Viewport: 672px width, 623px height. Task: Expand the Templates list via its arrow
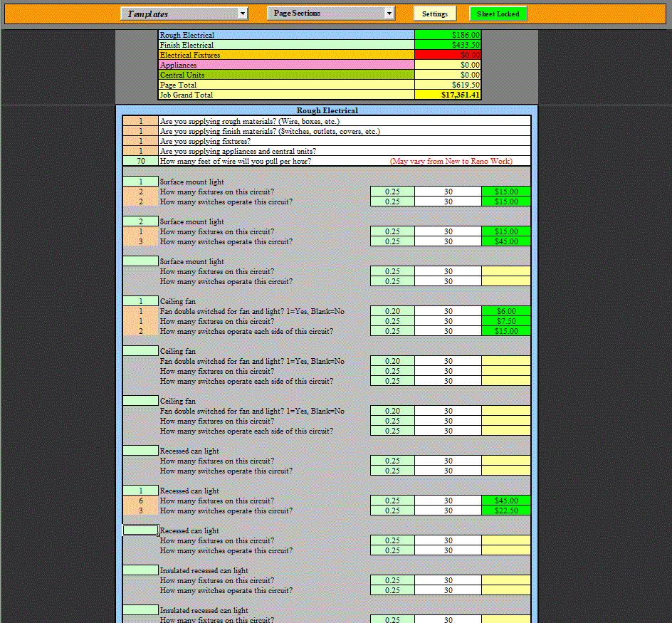(243, 13)
